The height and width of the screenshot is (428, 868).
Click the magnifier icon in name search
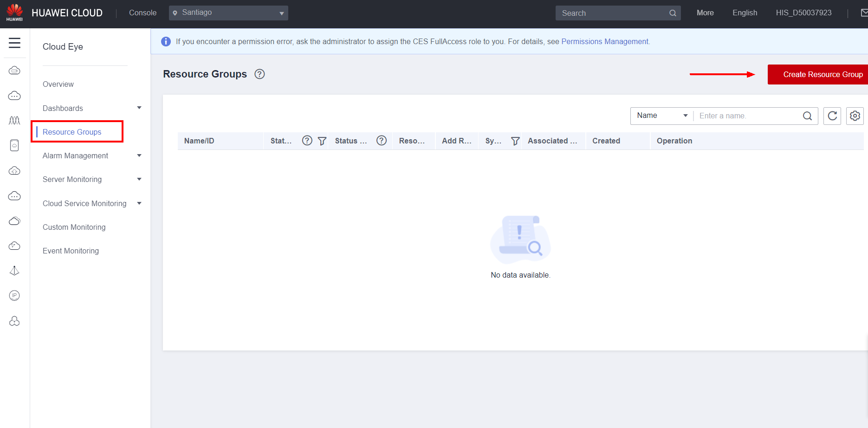point(807,116)
